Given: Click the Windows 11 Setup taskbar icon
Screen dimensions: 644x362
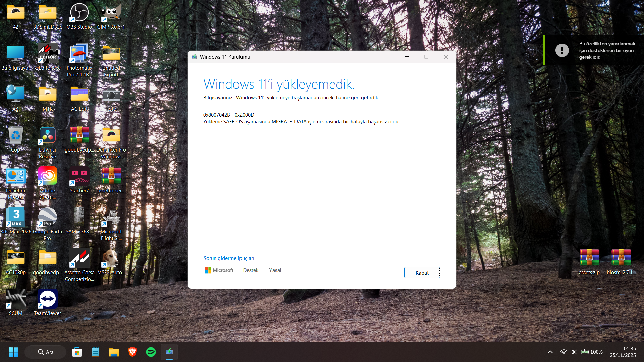Looking at the screenshot, I should [x=169, y=352].
